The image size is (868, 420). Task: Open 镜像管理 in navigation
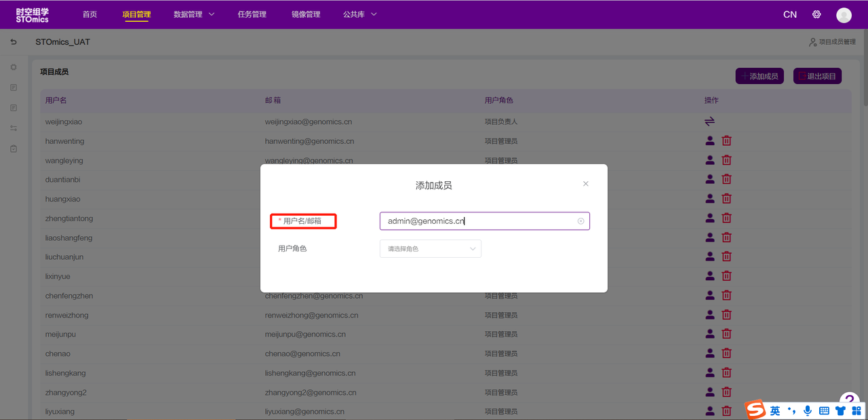pyautogui.click(x=306, y=14)
